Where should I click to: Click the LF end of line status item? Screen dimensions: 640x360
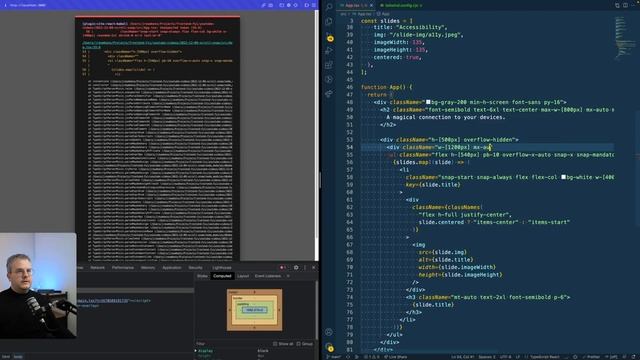coord(518,357)
